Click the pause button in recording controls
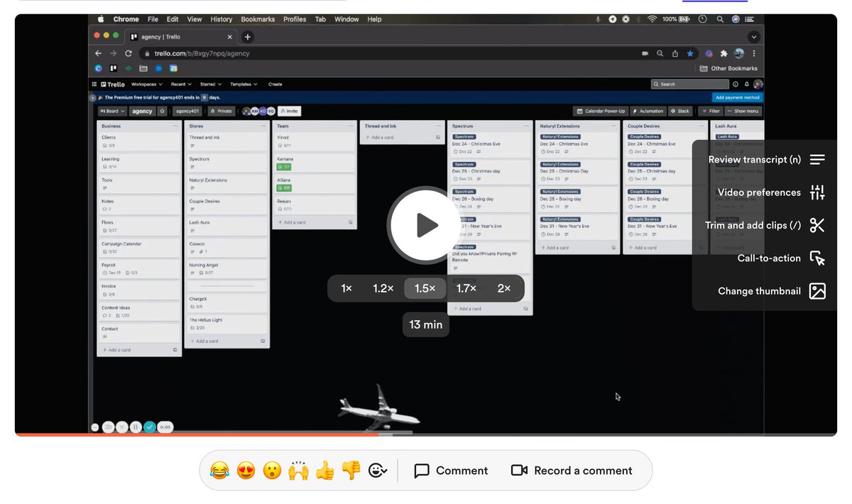852x504 pixels. coord(136,427)
